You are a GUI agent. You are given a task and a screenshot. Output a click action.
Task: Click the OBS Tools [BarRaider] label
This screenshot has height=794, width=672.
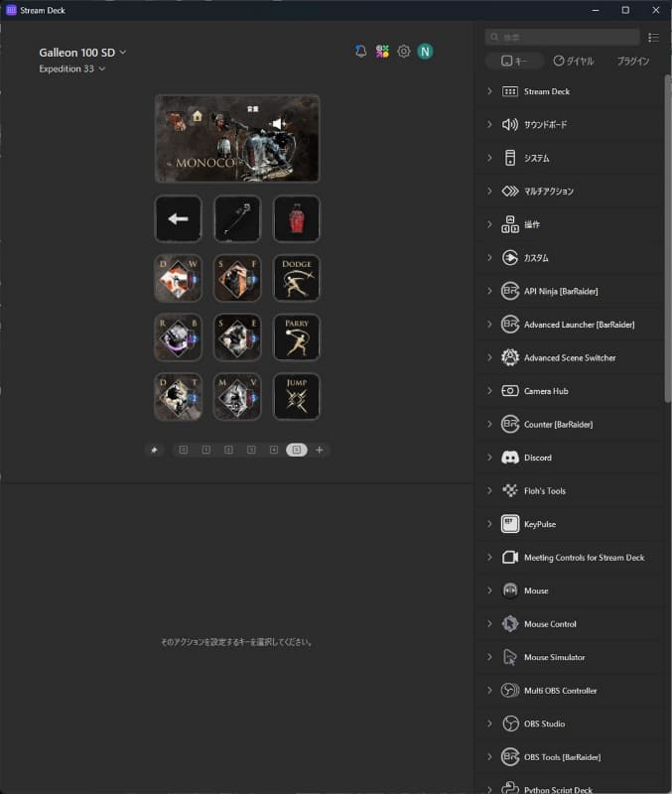click(562, 757)
